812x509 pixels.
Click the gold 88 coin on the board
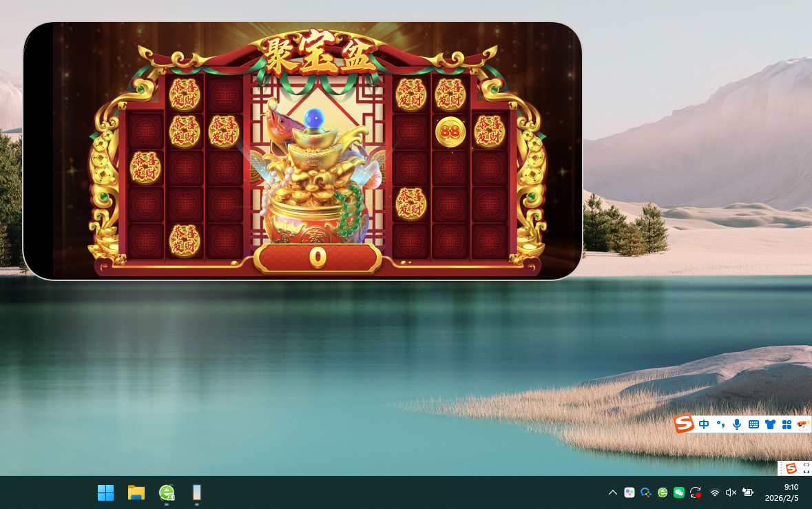tap(450, 132)
